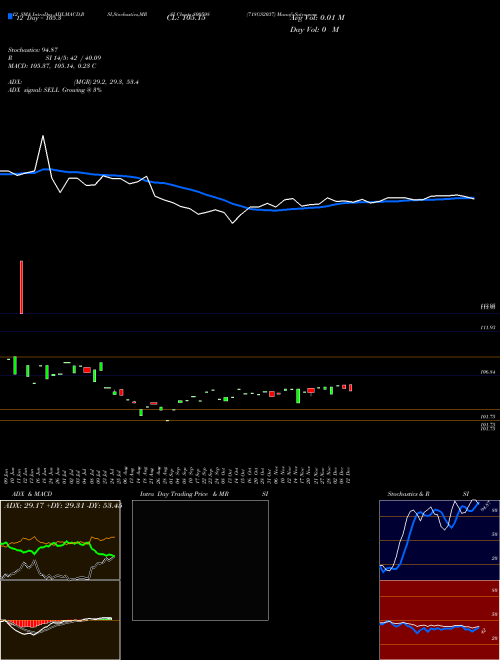Screen dimensions: 500x660
Task: Click the red RSI chart panel
Action: [x=439, y=620]
